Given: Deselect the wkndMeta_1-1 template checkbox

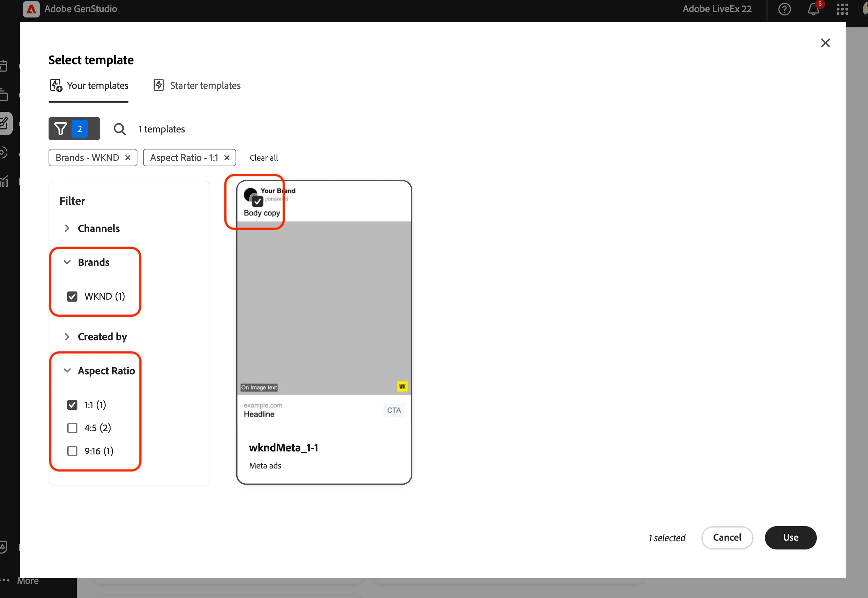Looking at the screenshot, I should [x=257, y=202].
